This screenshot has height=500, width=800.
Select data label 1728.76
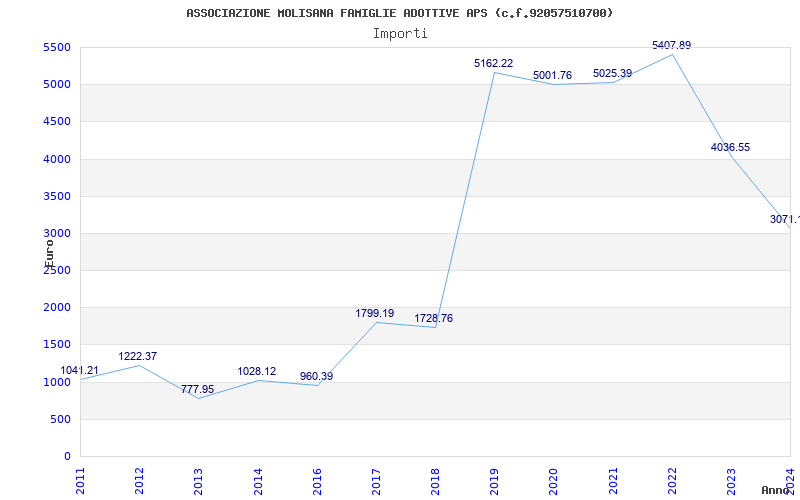434,319
